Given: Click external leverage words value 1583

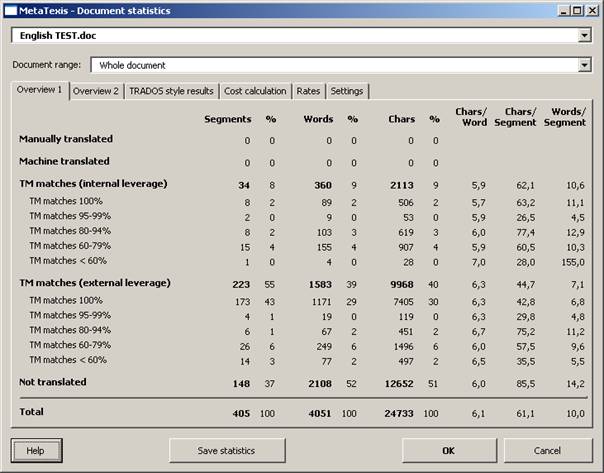Looking at the screenshot, I should click(x=320, y=285).
